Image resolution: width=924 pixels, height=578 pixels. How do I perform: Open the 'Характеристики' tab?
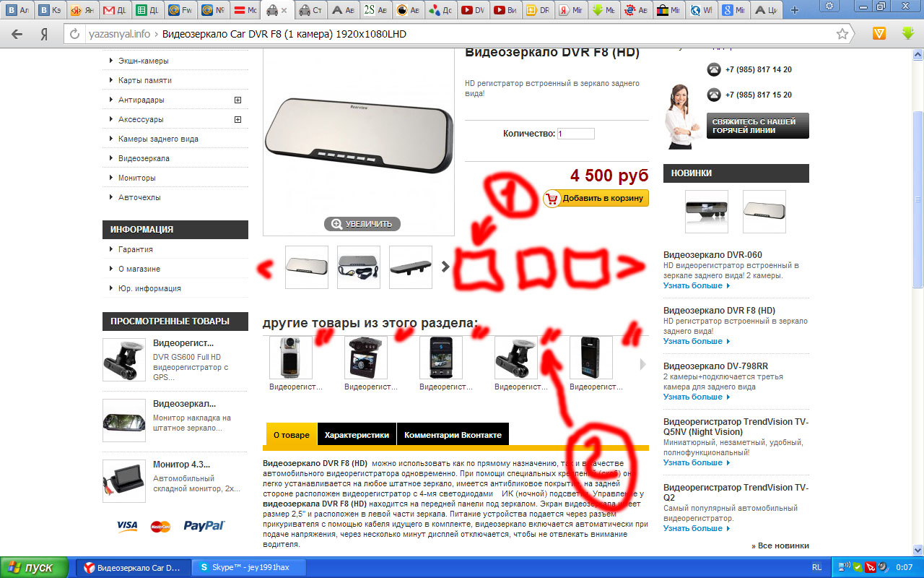click(357, 435)
